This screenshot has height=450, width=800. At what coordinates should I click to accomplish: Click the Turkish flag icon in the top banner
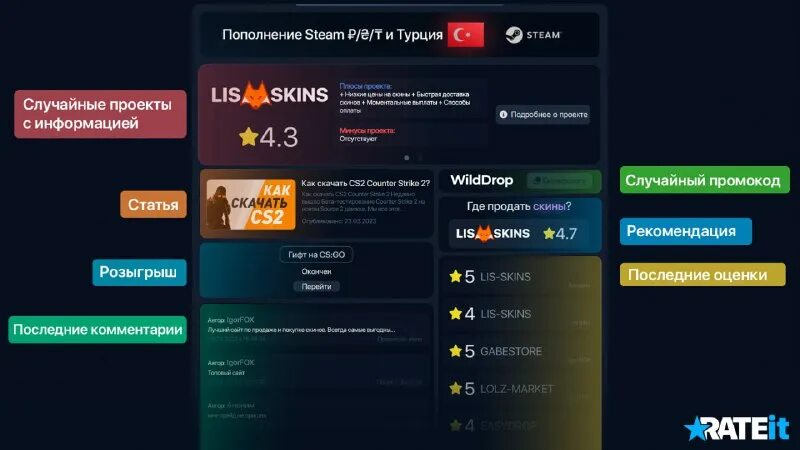pyautogui.click(x=465, y=35)
